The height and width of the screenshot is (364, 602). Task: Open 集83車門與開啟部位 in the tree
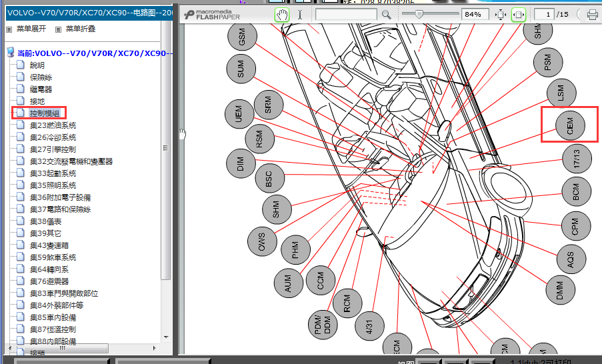(64, 293)
